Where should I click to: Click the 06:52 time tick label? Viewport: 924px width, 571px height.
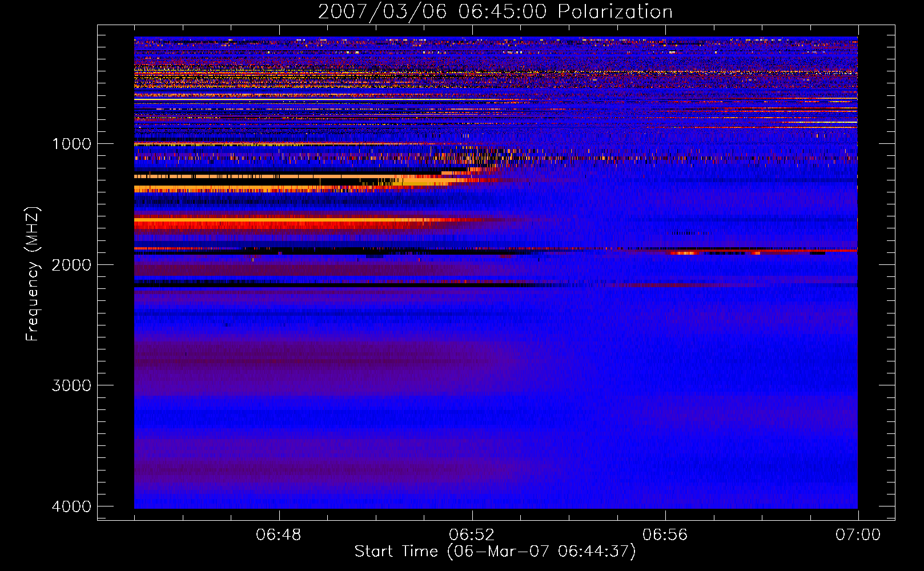472,535
